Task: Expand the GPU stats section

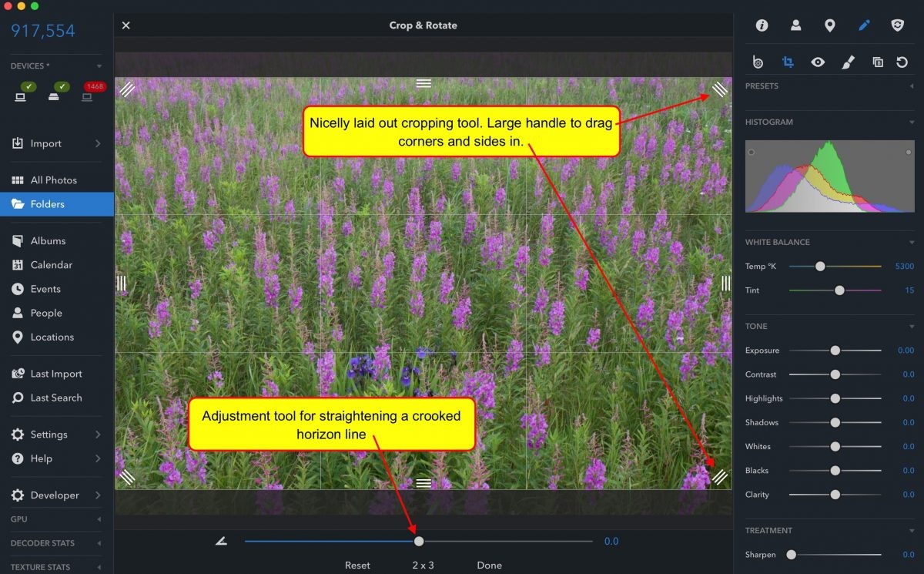Action: [99, 519]
